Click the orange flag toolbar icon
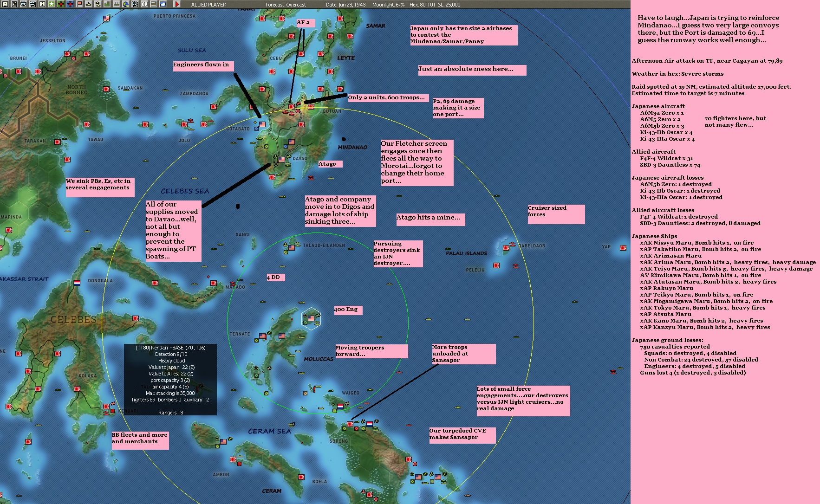The width and height of the screenshot is (820, 504). click(79, 4)
